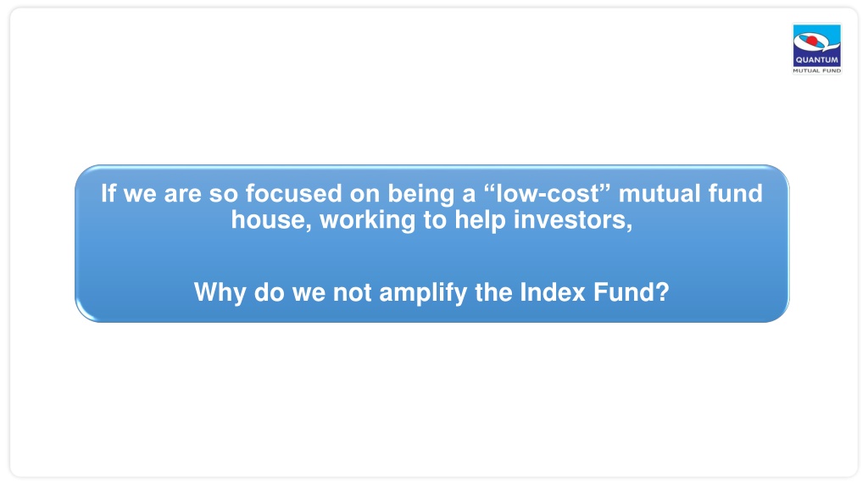Click the white slide area below box

(431, 398)
